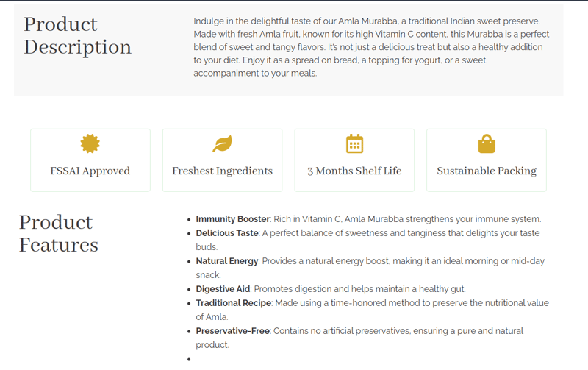The height and width of the screenshot is (370, 588).
Task: Click the word 'buds.' under Delicious Taste
Action: [x=207, y=247]
